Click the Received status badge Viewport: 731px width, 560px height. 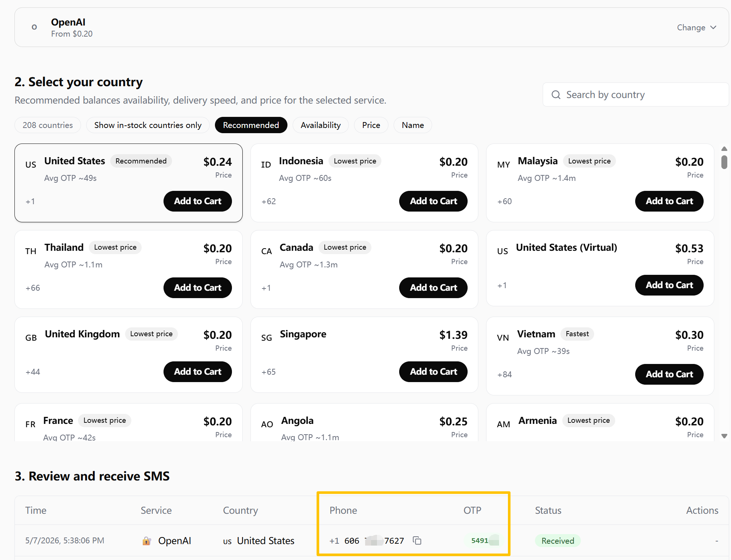[558, 541]
